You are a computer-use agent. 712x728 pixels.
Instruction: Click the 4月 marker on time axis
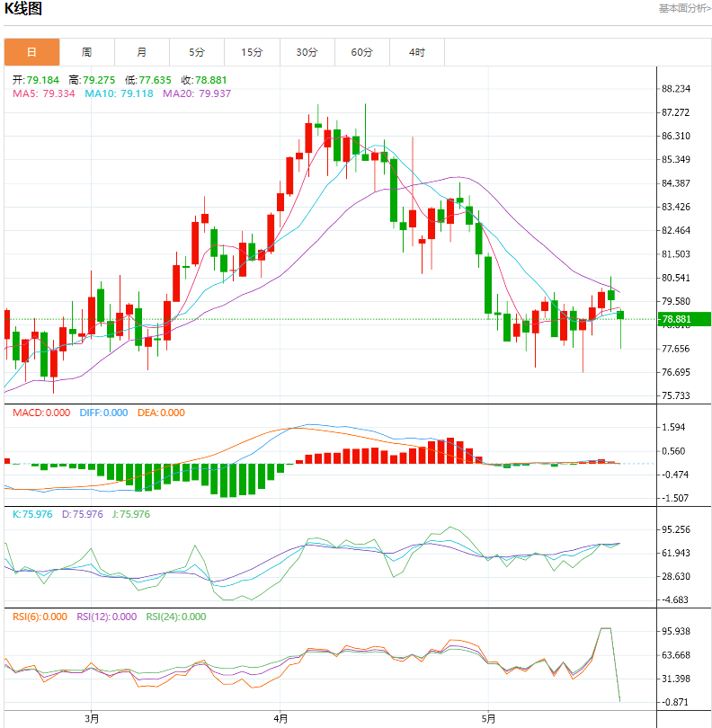coord(281,718)
